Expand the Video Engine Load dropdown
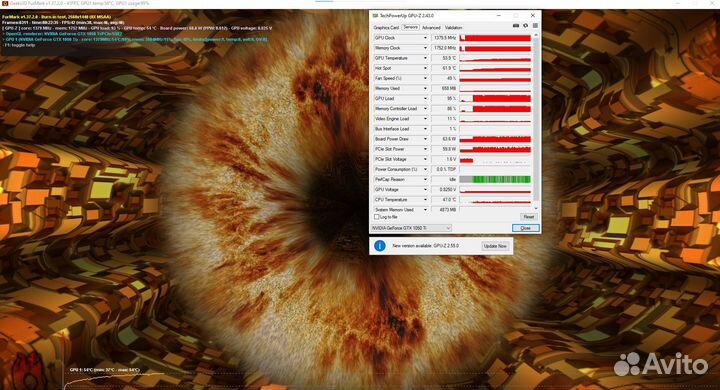 point(425,119)
